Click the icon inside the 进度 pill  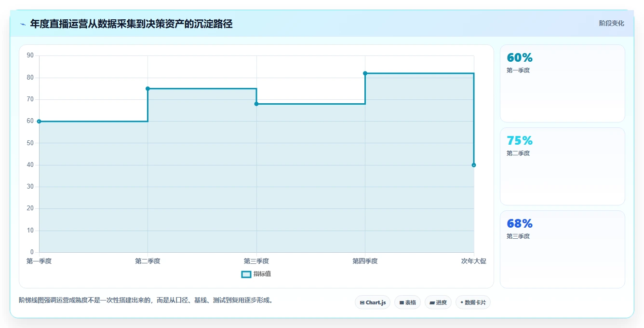click(x=432, y=303)
